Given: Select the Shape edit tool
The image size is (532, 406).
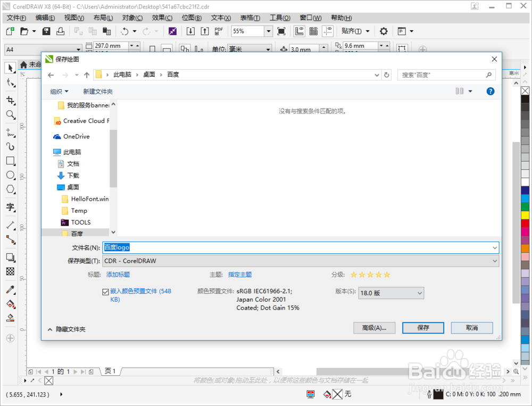Looking at the screenshot, I should [11, 83].
